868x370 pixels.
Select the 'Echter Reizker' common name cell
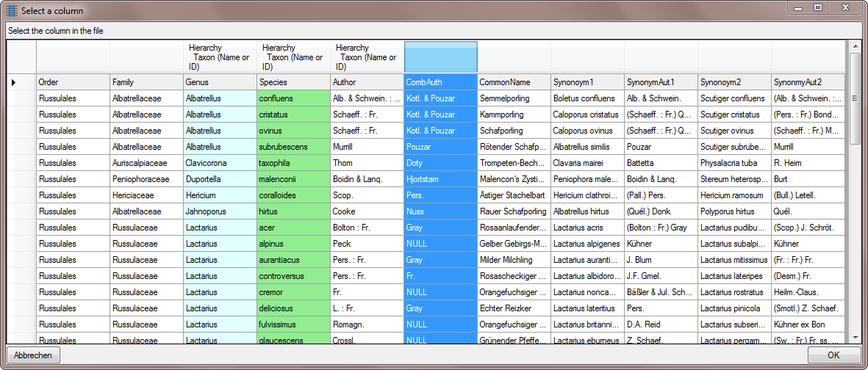(514, 308)
